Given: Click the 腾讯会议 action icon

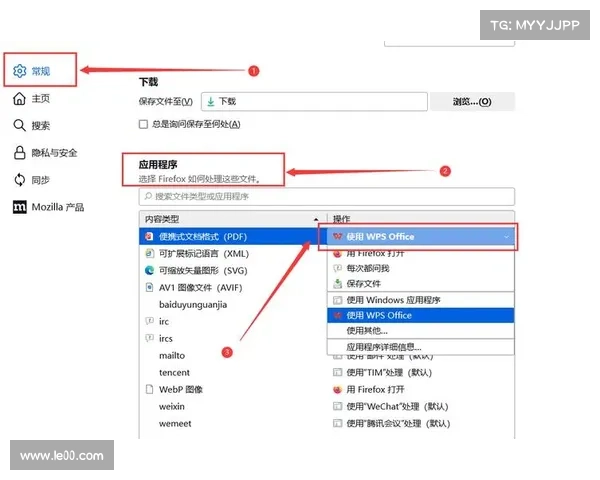Looking at the screenshot, I should pyautogui.click(x=338, y=423).
